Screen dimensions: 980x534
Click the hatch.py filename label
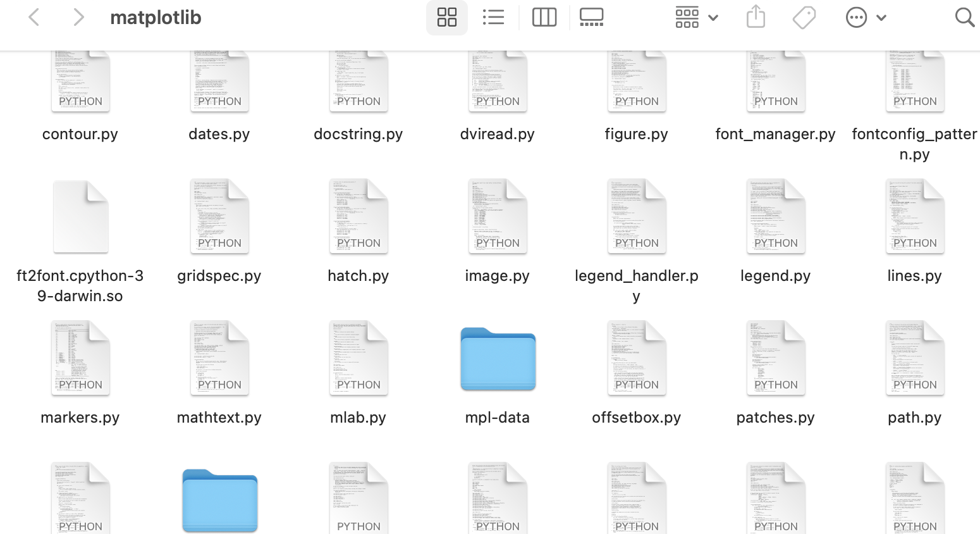pos(358,276)
